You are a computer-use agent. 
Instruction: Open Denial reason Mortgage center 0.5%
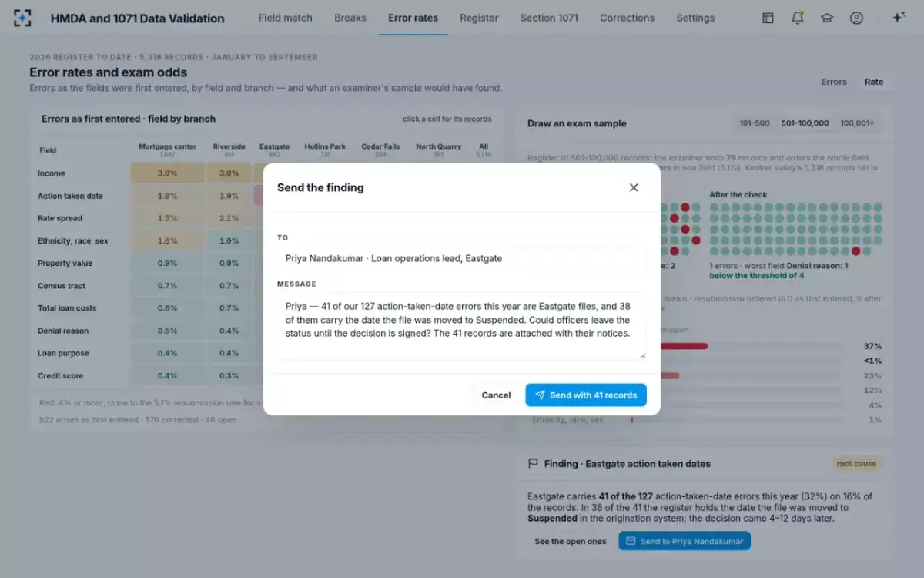tap(168, 331)
